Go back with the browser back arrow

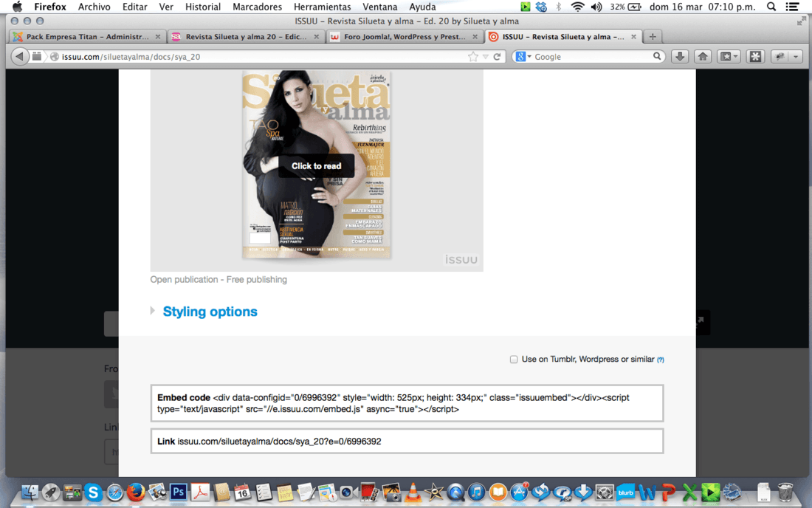19,56
